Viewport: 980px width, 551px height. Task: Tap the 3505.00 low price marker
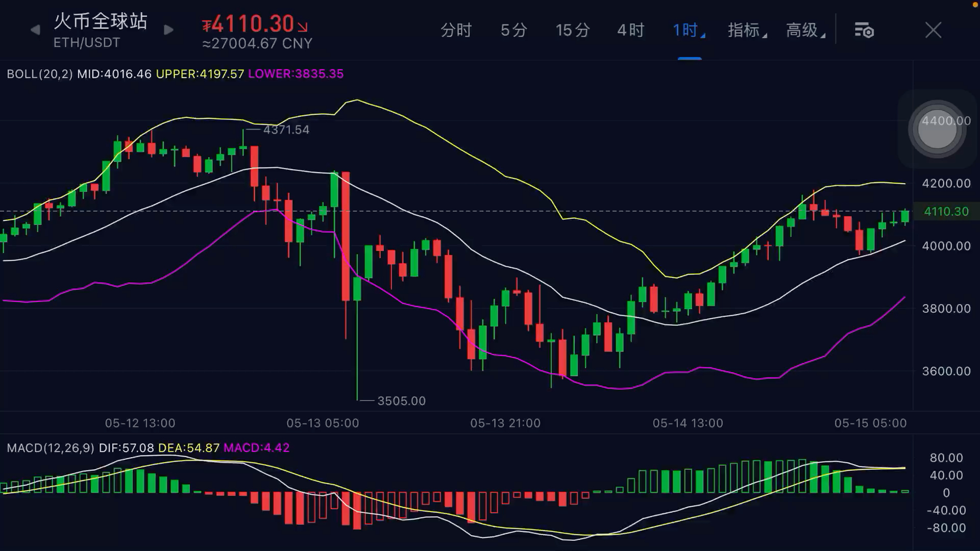[401, 401]
